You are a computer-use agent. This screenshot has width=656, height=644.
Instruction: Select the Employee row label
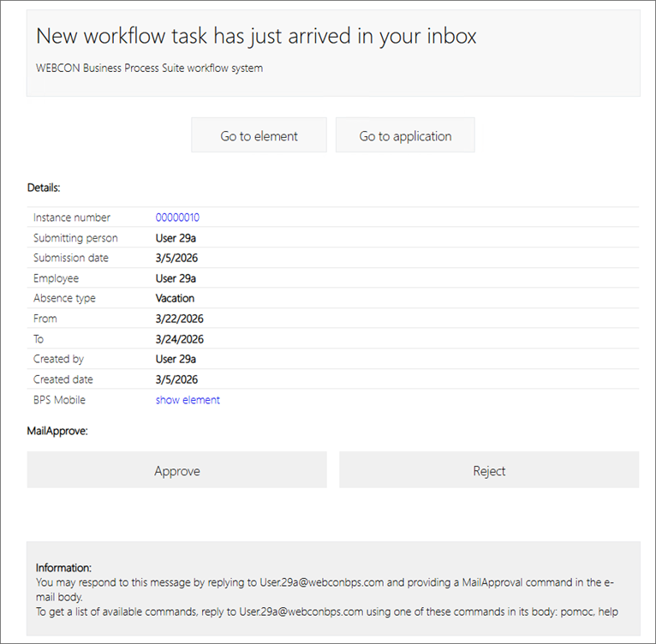click(x=56, y=278)
